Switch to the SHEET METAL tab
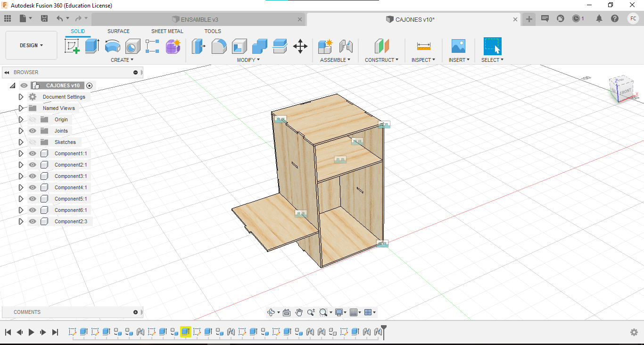The image size is (644, 345). pos(167,31)
